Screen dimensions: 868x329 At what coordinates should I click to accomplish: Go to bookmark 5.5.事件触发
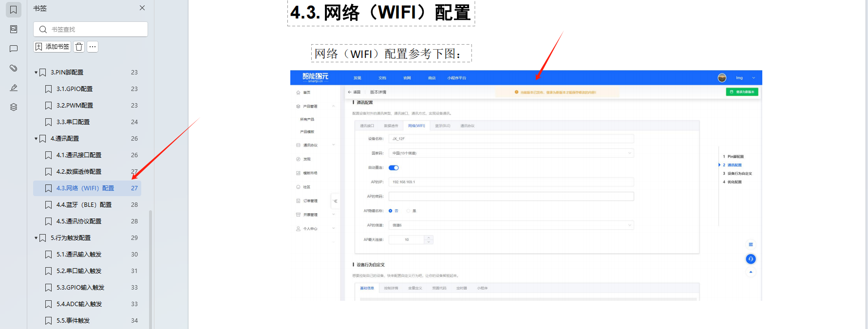tap(73, 320)
